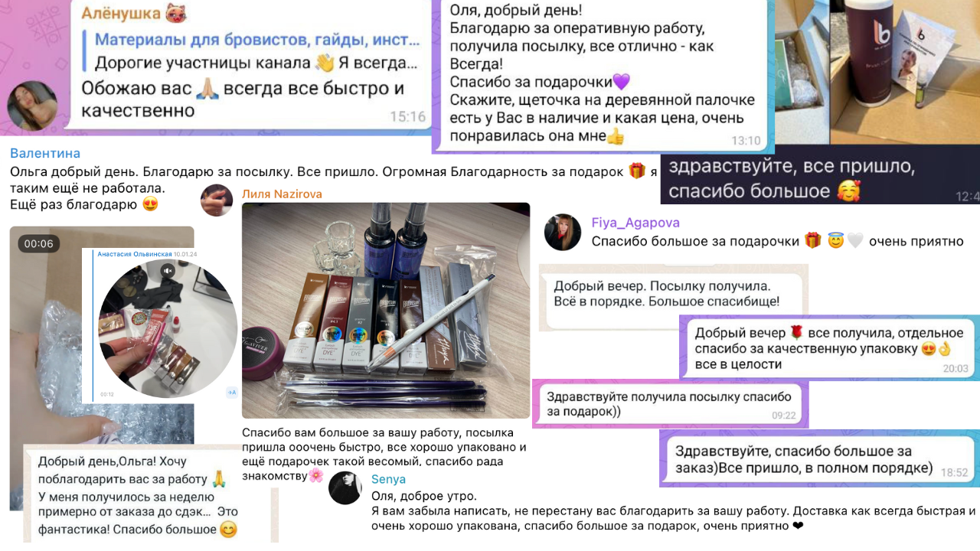Open sender name Валентина

click(x=45, y=153)
